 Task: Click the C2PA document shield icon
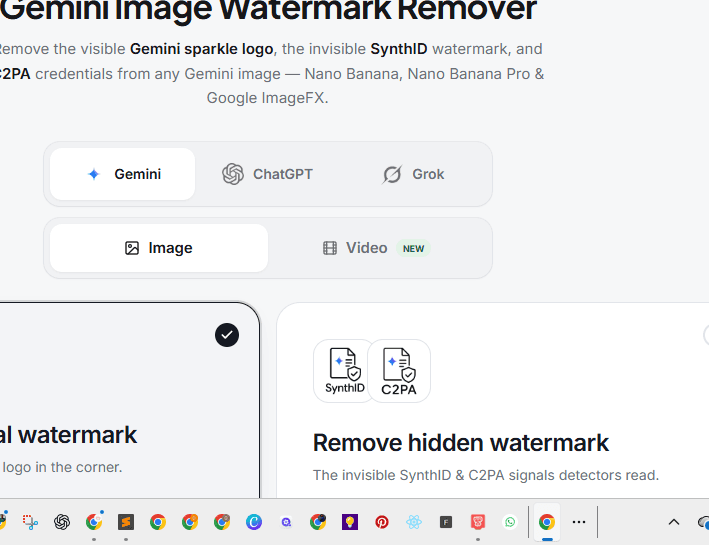[x=399, y=370]
